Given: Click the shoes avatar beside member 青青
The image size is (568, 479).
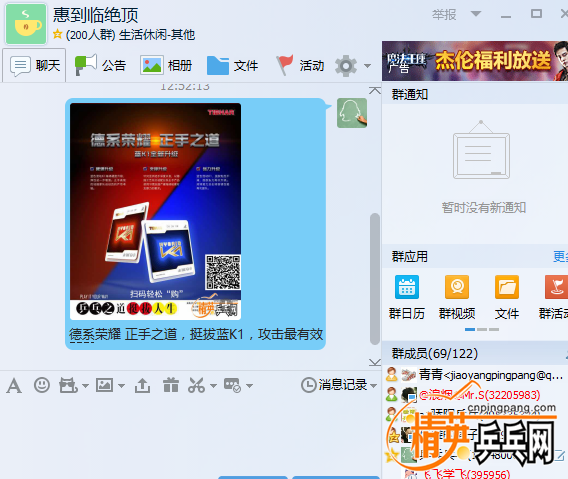Looking at the screenshot, I should pos(409,375).
